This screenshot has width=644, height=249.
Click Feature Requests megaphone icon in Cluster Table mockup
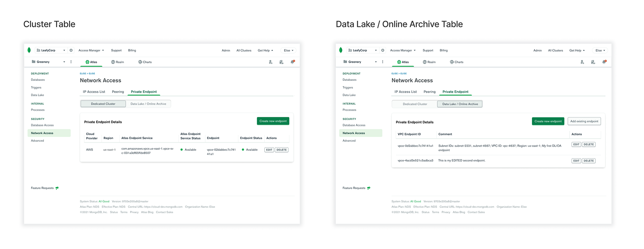click(x=57, y=188)
